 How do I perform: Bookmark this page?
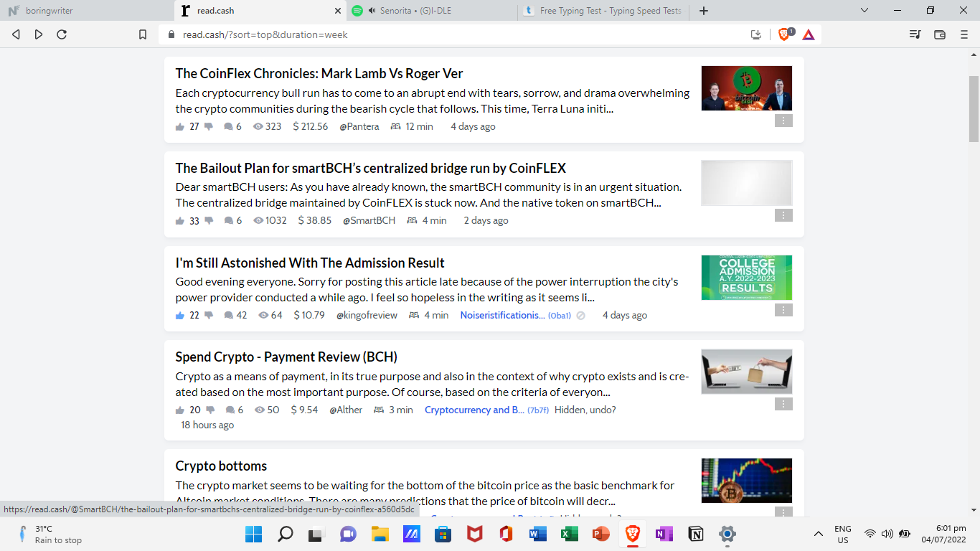point(143,34)
